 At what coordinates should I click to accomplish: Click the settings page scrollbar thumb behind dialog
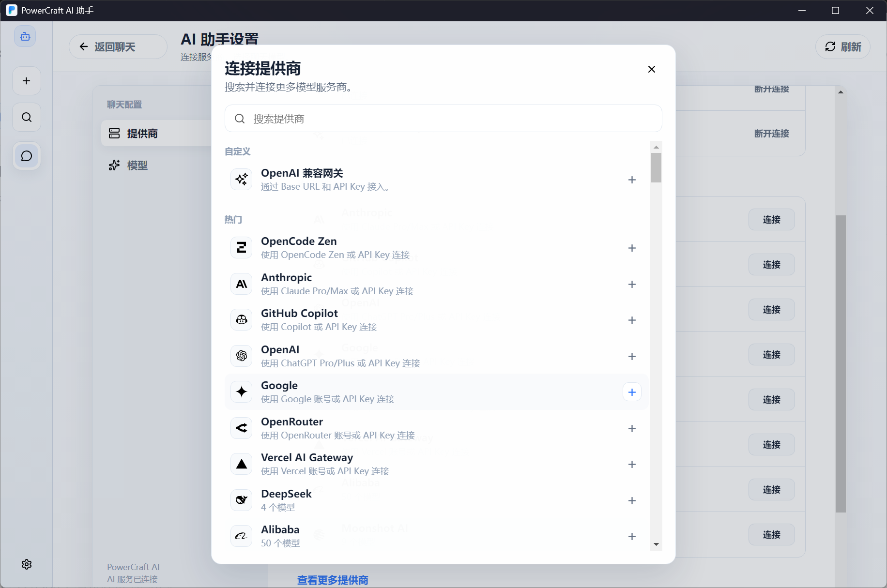click(x=841, y=364)
